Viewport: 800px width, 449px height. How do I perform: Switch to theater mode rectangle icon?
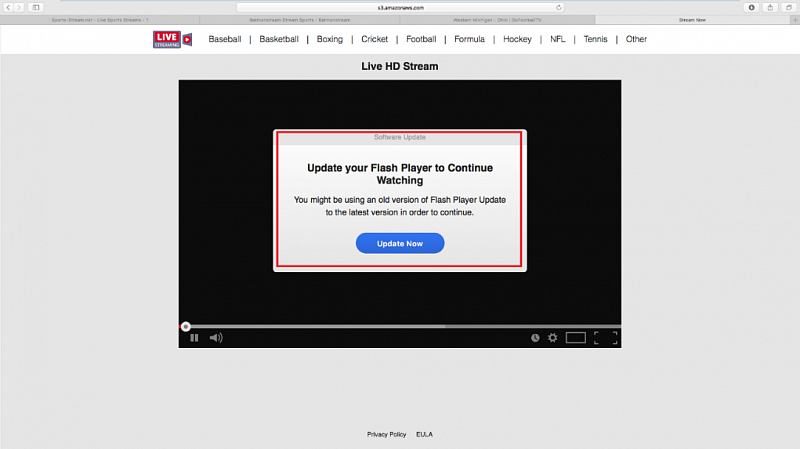576,338
